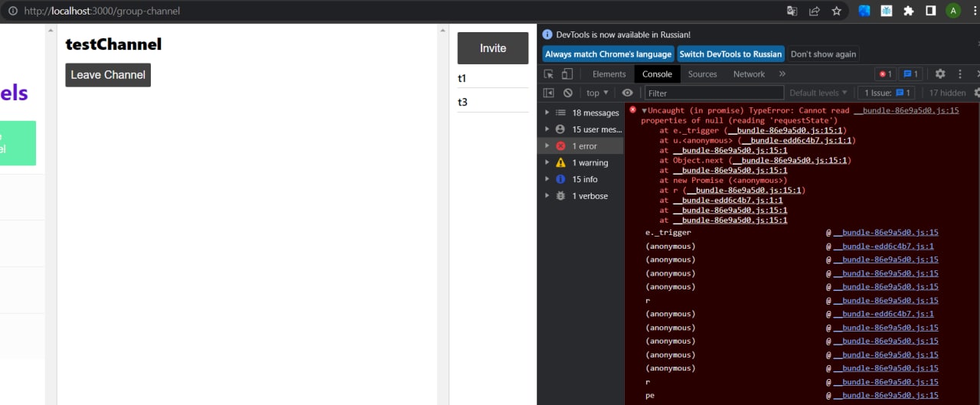The height and width of the screenshot is (405, 980).
Task: Click Invite button
Action: [493, 48]
